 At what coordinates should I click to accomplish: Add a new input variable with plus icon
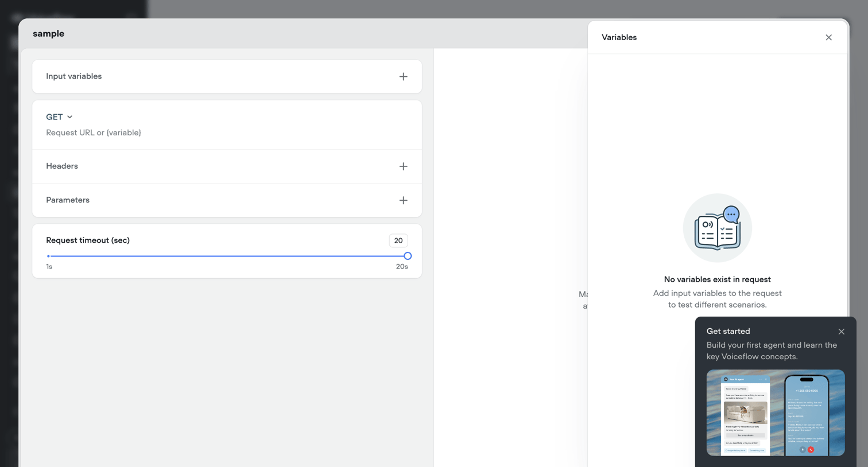click(x=403, y=76)
